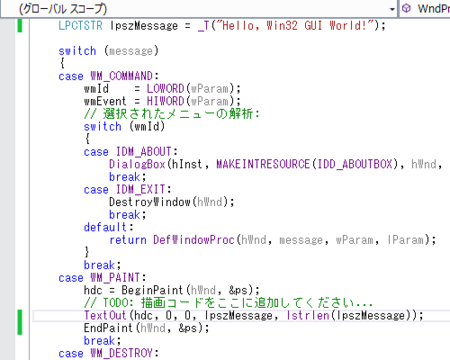Click the default: label
Image resolution: width=450 pixels, height=360 pixels.
click(108, 227)
